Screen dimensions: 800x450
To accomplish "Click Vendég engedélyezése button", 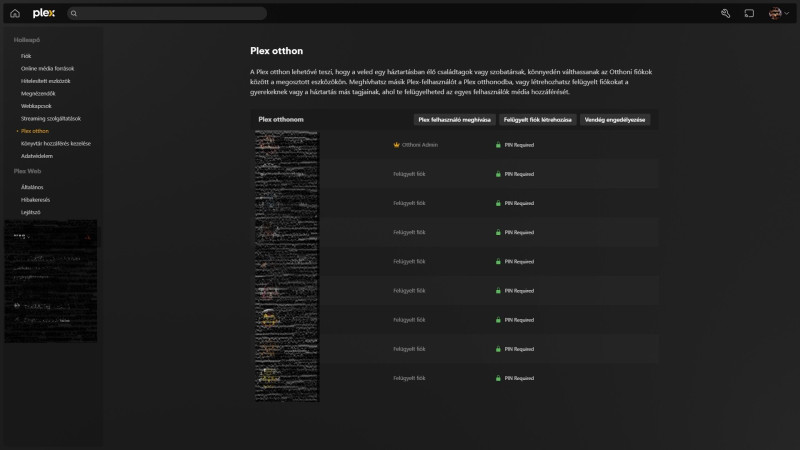I will pyautogui.click(x=615, y=120).
